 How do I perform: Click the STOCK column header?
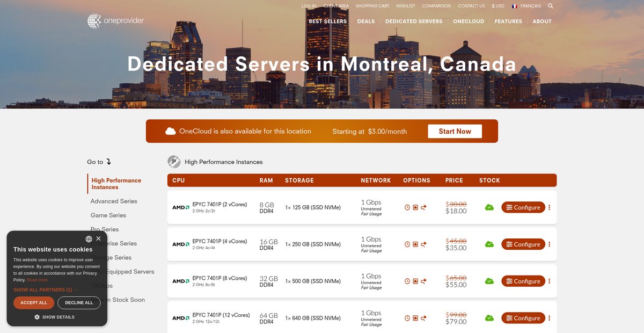pyautogui.click(x=489, y=180)
